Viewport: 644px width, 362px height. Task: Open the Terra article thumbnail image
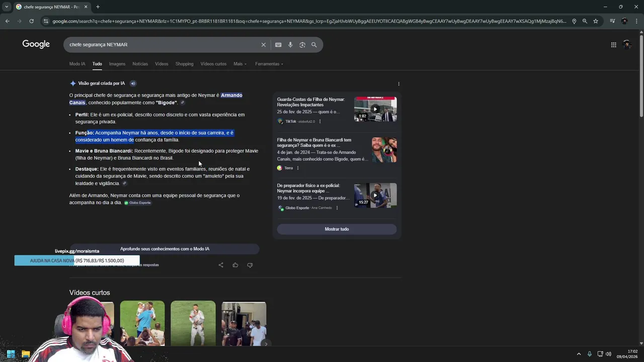(x=384, y=150)
